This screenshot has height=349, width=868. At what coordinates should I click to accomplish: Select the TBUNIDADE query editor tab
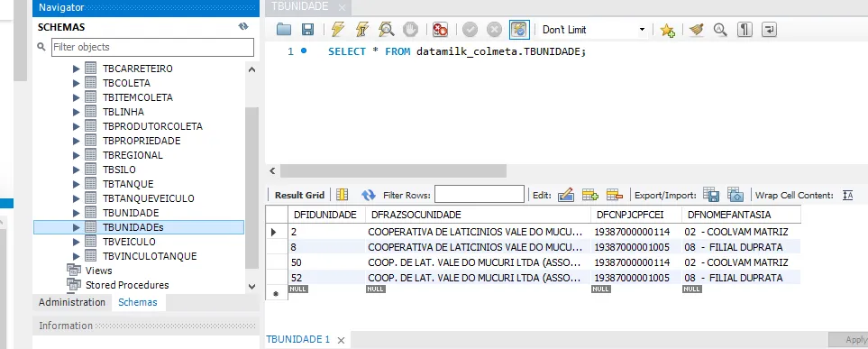[299, 6]
